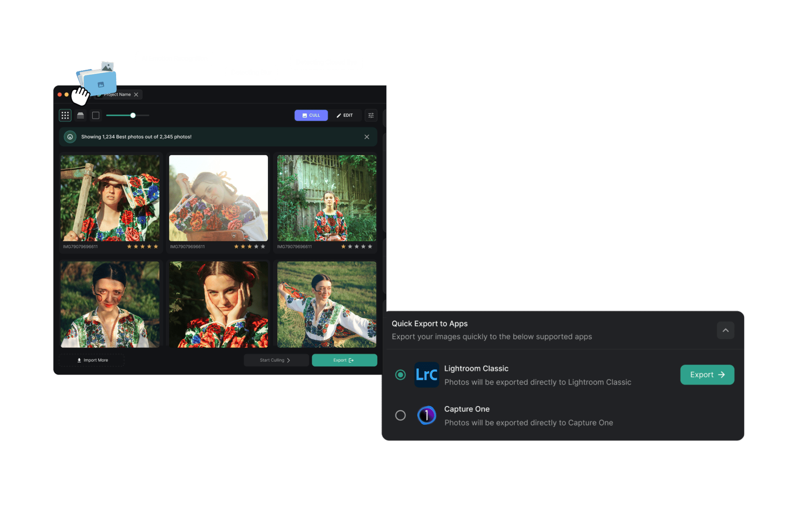Collapse the Quick Export to Apps panel

pyautogui.click(x=726, y=330)
